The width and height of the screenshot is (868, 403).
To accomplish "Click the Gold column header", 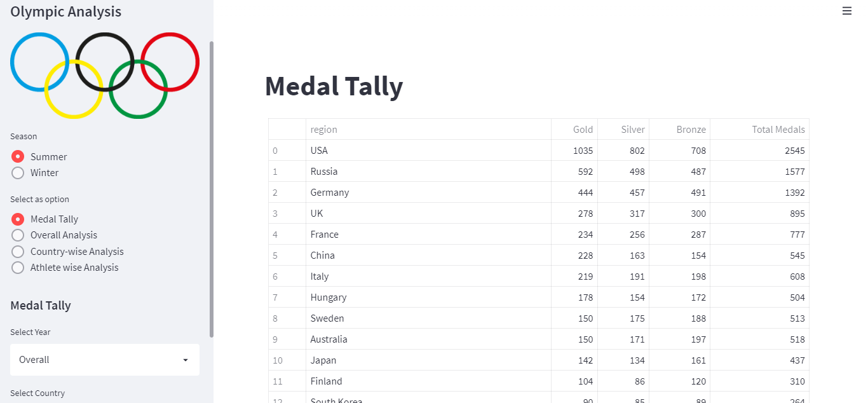I will (x=583, y=129).
